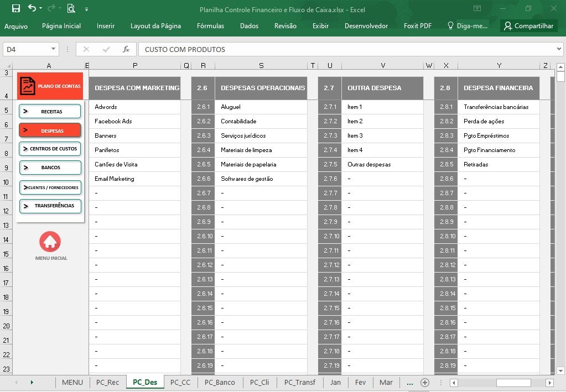The height and width of the screenshot is (392, 566).
Task: Click the RECEITAS navigation button
Action: tap(50, 112)
